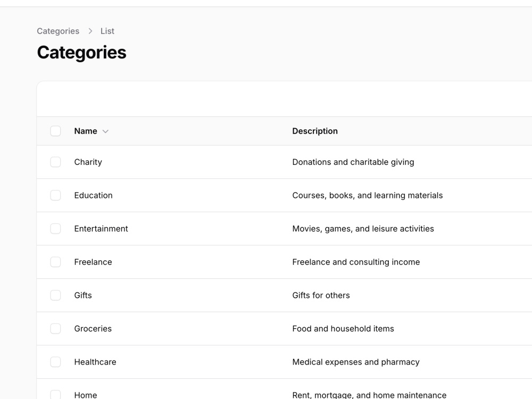Click the Healthcare category entry

95,362
